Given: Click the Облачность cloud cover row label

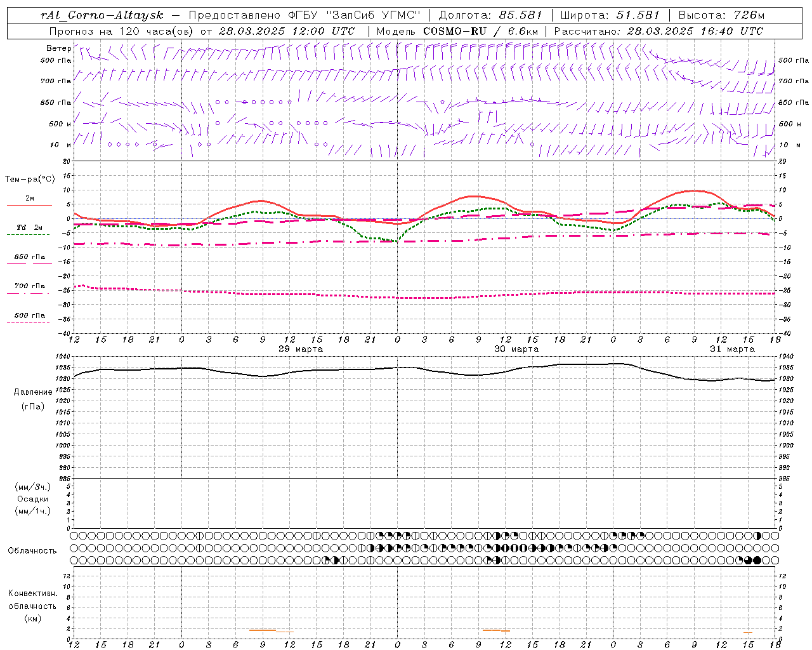Looking at the screenshot, I should click(x=32, y=551).
